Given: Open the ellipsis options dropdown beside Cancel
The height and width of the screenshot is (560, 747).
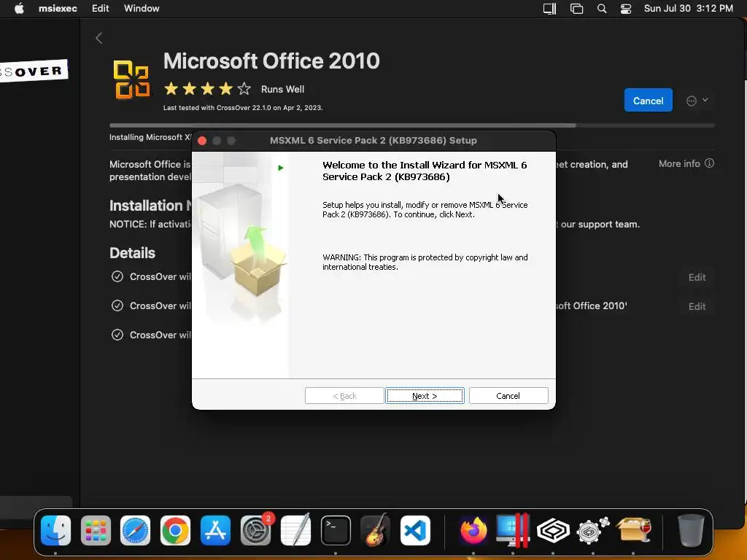Looking at the screenshot, I should [x=697, y=101].
